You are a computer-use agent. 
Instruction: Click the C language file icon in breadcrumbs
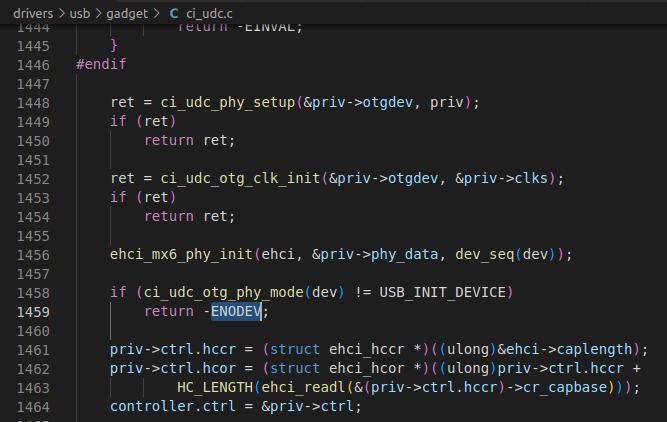pos(174,14)
